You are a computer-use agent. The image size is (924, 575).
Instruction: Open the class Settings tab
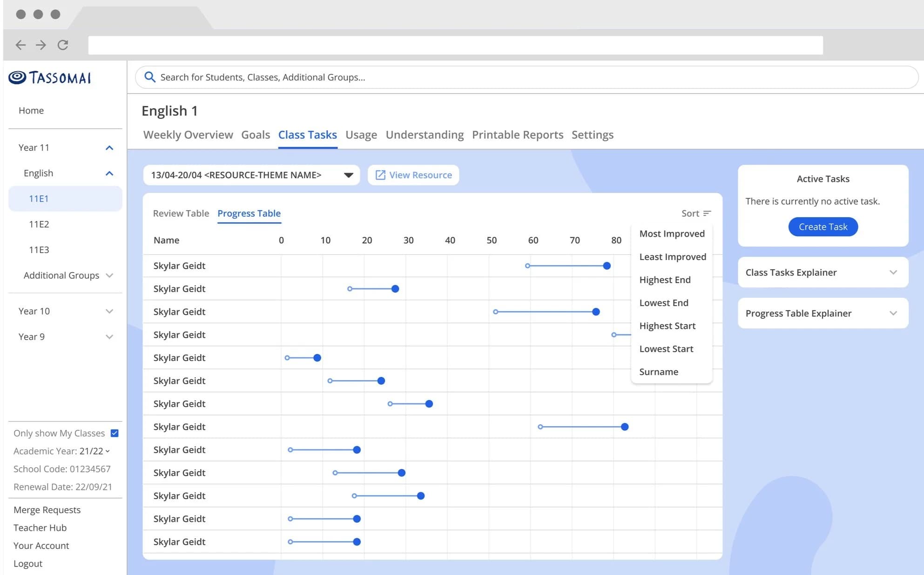point(593,135)
